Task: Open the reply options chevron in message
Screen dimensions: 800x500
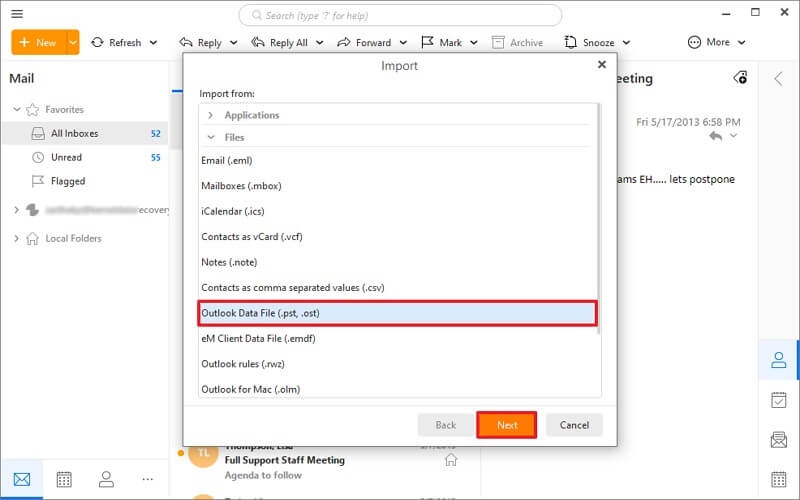Action: (733, 136)
